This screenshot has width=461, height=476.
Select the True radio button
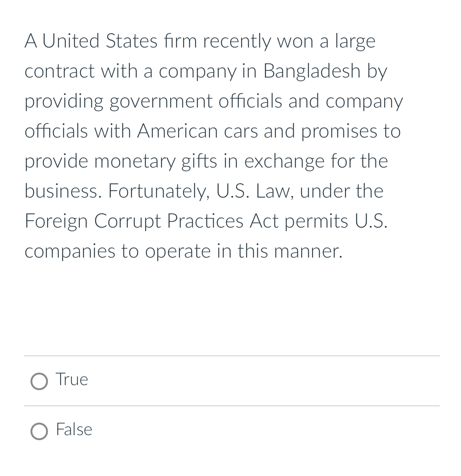(x=39, y=381)
